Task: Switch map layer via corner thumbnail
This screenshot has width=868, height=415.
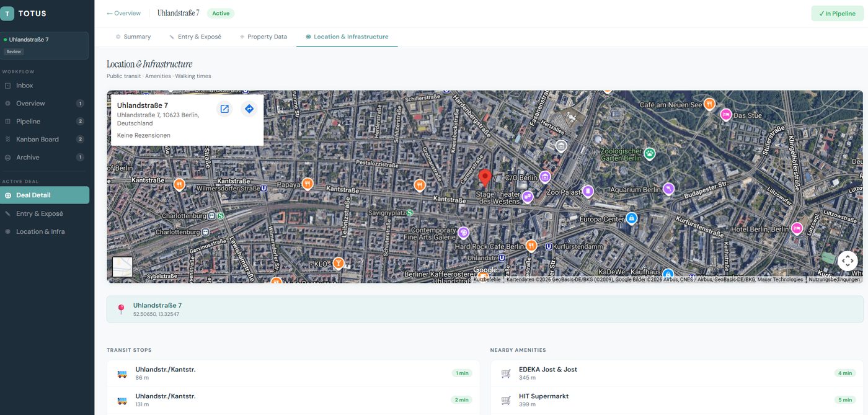Action: [122, 267]
